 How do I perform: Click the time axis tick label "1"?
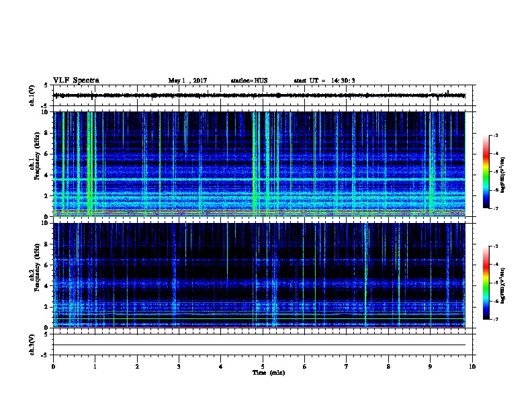[x=95, y=367]
